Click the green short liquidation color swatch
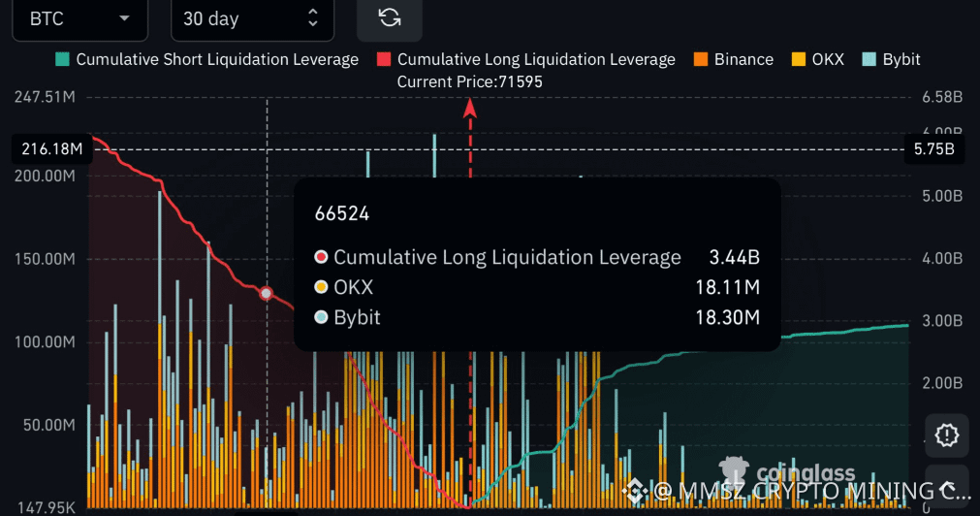 pyautogui.click(x=62, y=59)
